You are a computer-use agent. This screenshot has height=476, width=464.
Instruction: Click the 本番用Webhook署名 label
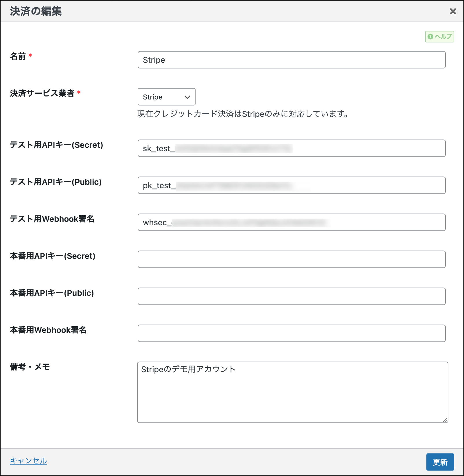click(48, 330)
